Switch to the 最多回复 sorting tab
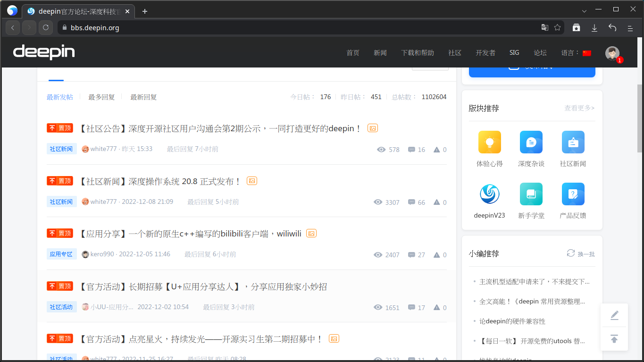The width and height of the screenshot is (644, 362). 101,97
